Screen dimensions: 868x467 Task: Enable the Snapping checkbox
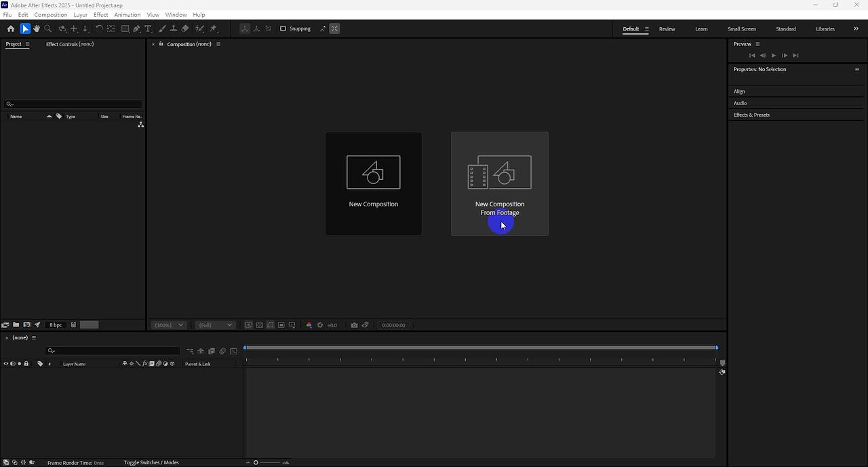(x=283, y=29)
